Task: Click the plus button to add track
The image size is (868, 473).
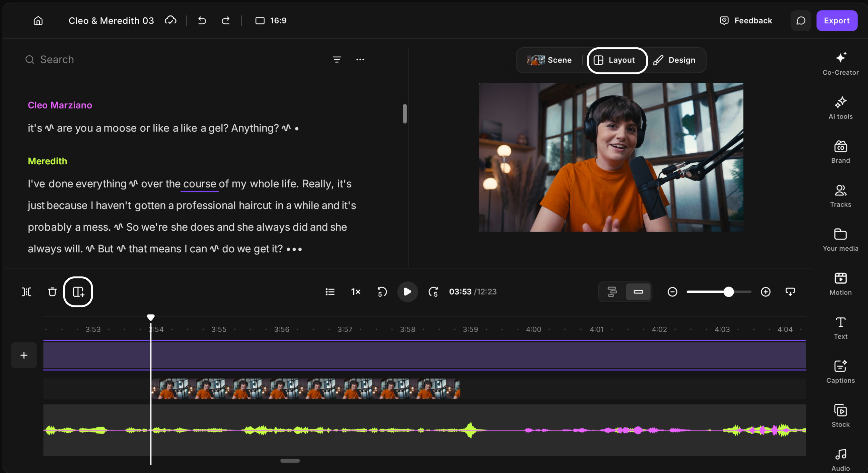Action: point(24,355)
